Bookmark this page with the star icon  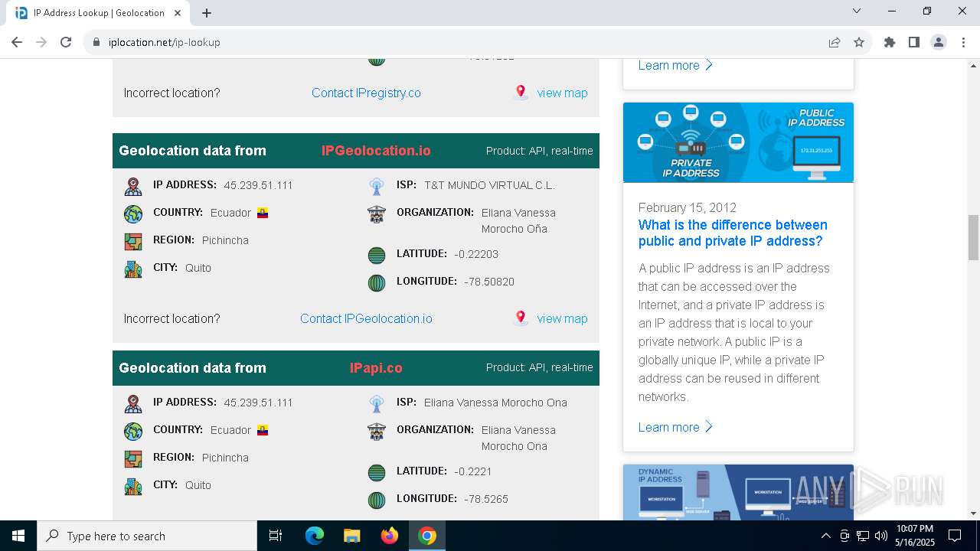click(x=859, y=42)
